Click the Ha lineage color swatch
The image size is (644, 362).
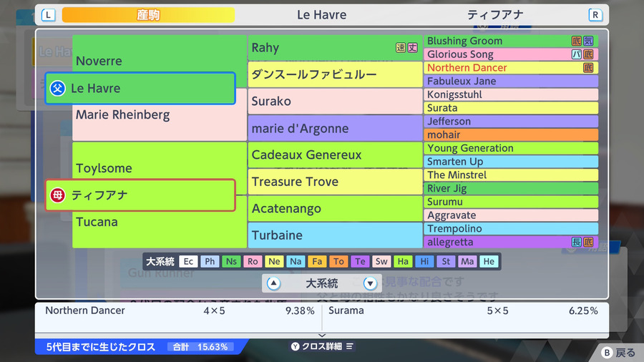click(x=403, y=261)
